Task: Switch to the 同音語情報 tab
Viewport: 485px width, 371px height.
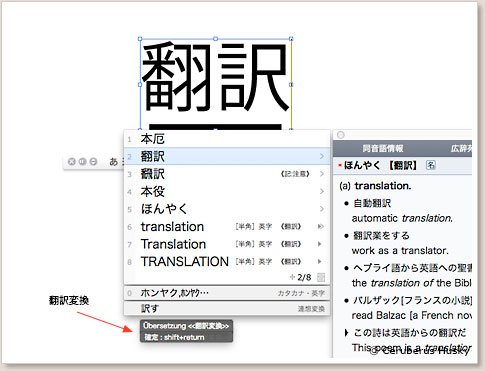Action: [383, 148]
